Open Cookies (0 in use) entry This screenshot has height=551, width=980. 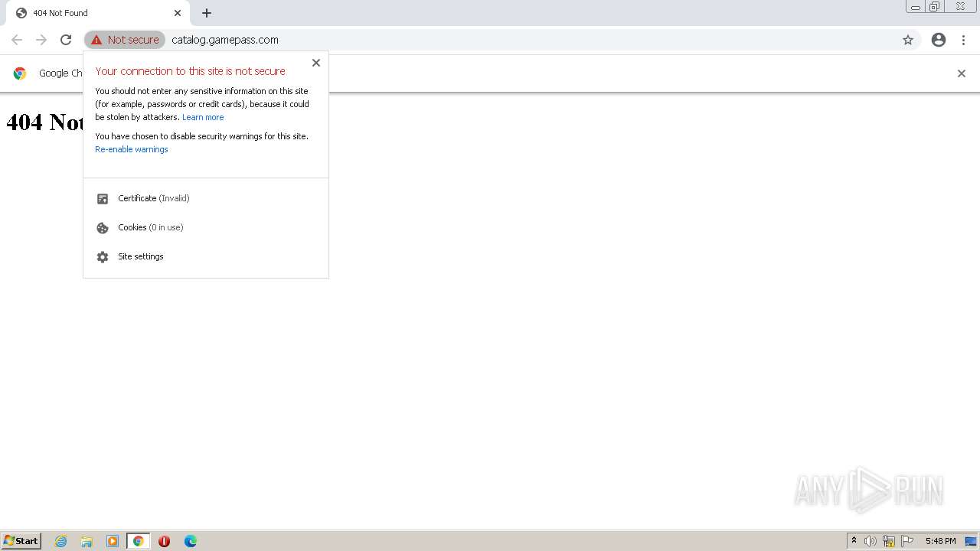(x=206, y=227)
